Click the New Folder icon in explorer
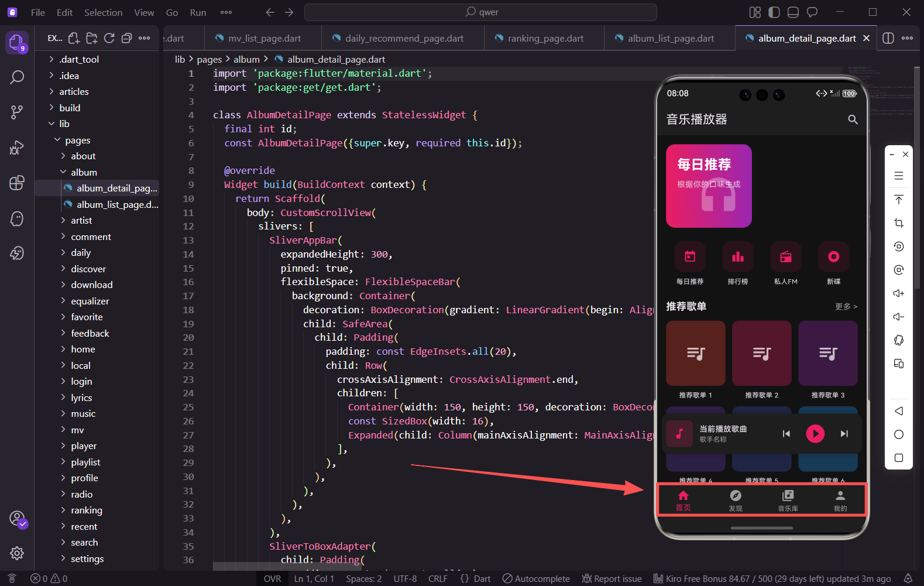 click(x=91, y=38)
